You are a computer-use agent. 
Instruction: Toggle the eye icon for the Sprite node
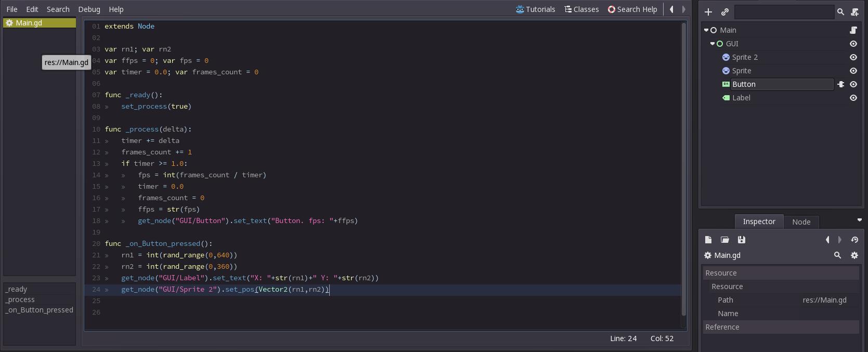[x=853, y=71]
